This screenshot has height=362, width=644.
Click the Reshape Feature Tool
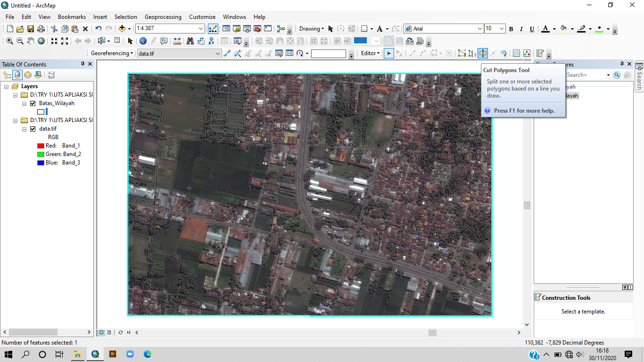click(x=472, y=53)
